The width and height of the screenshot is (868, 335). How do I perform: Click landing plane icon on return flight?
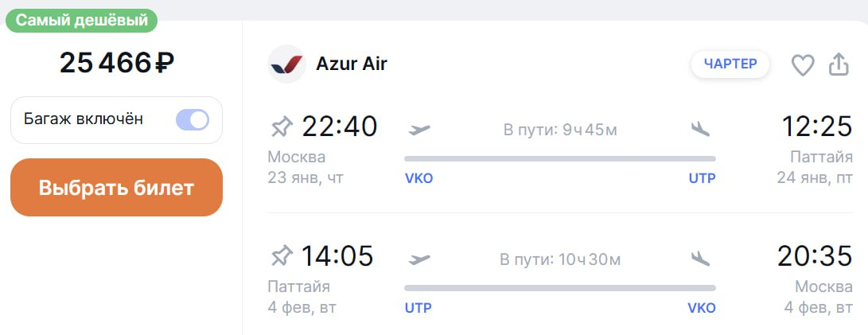point(700,259)
